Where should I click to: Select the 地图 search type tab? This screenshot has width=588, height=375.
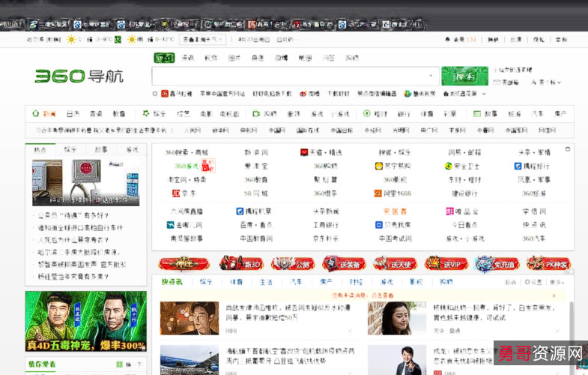(x=305, y=58)
